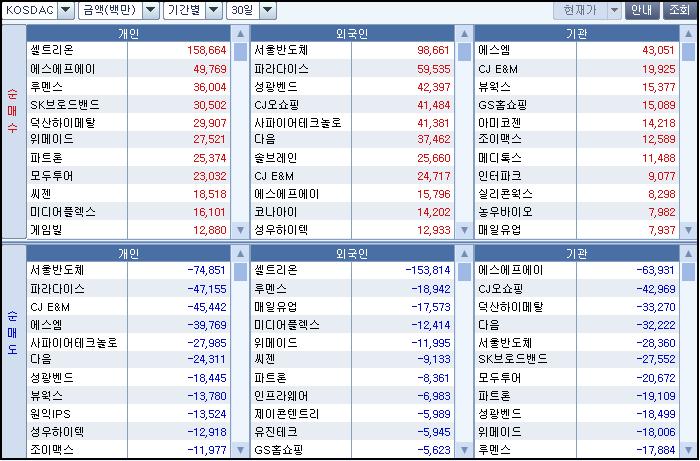Select CJ E&M in 순매도 개인 list

(50, 307)
